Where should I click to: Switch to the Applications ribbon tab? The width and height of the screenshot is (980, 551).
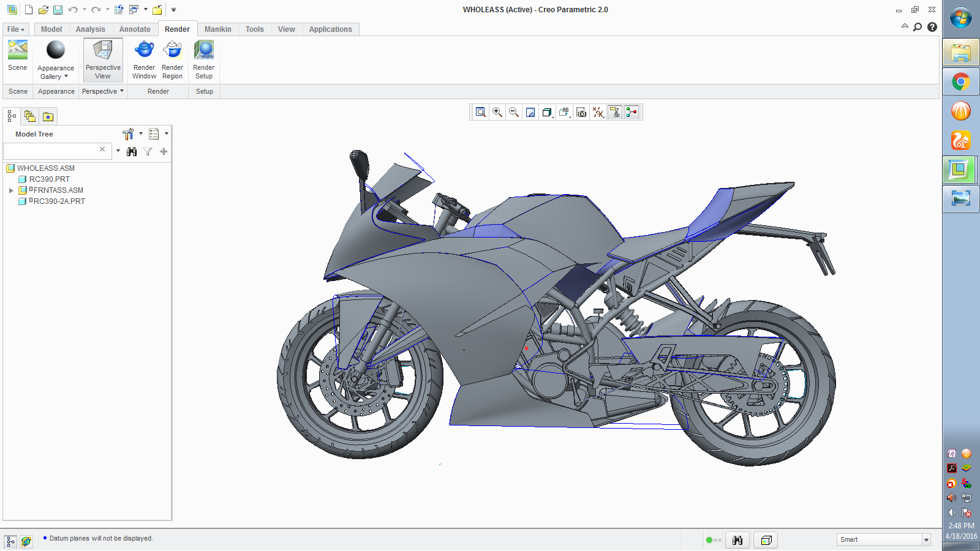[331, 29]
